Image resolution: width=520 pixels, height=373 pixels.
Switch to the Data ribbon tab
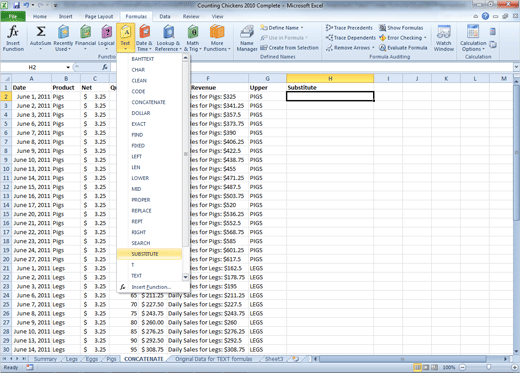pyautogui.click(x=165, y=16)
